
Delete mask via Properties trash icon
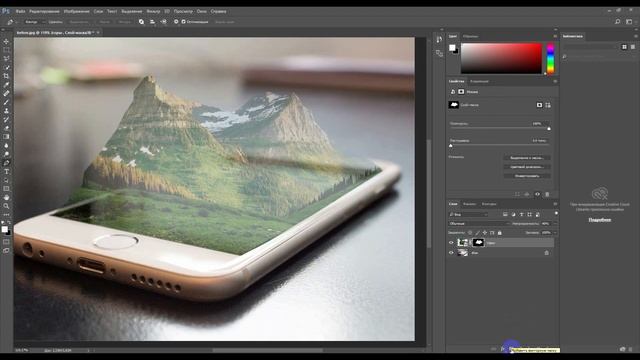(547, 194)
